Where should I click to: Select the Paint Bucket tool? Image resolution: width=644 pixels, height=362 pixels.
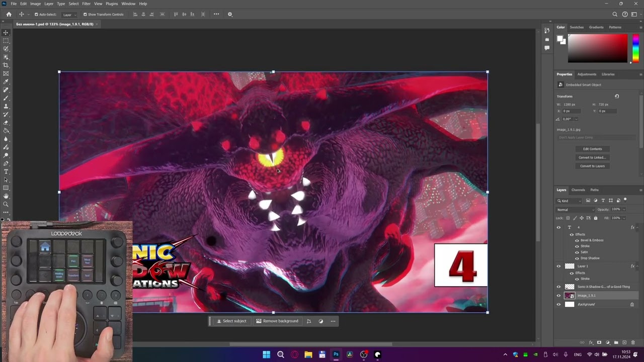coord(6,131)
